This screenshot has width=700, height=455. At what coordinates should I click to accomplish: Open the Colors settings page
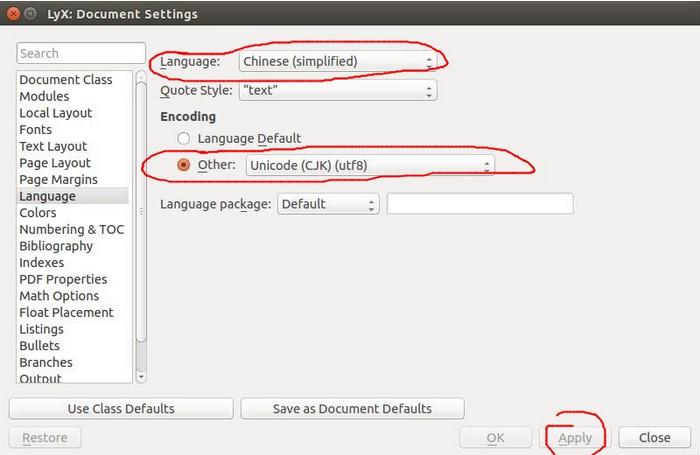click(x=38, y=213)
